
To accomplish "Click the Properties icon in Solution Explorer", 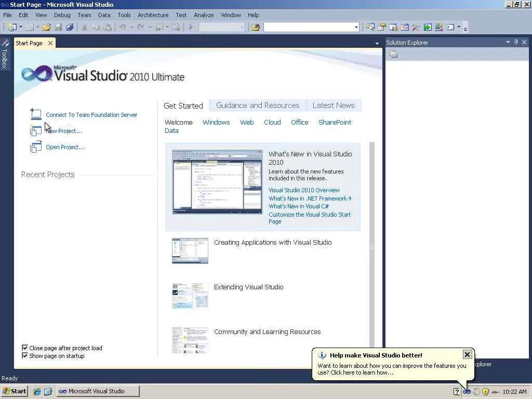I will pyautogui.click(x=393, y=54).
